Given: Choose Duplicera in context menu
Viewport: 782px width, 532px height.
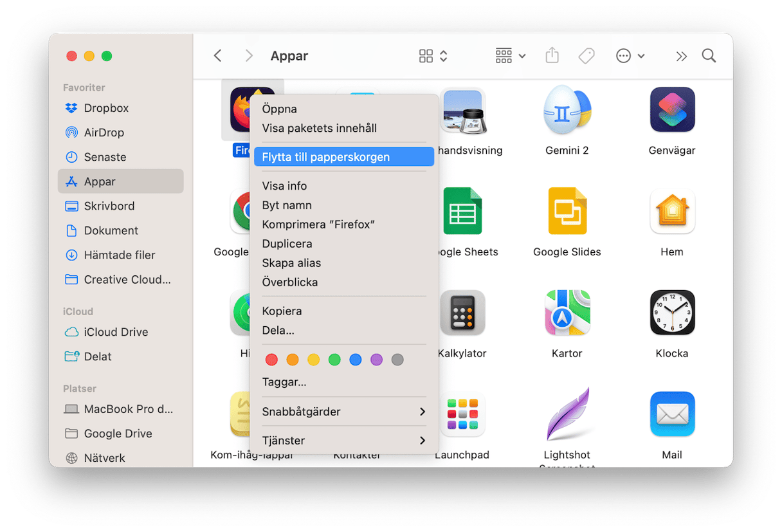Looking at the screenshot, I should [344, 244].
